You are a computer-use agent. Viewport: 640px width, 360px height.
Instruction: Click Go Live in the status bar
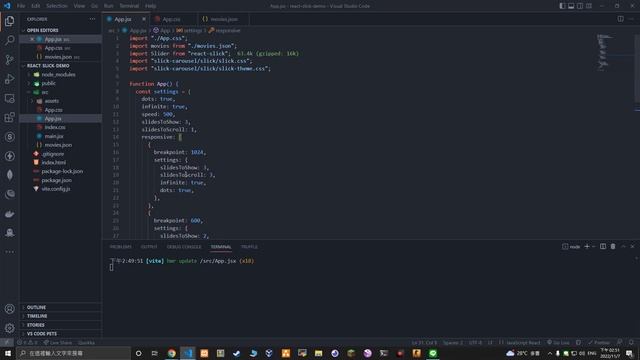(x=558, y=342)
